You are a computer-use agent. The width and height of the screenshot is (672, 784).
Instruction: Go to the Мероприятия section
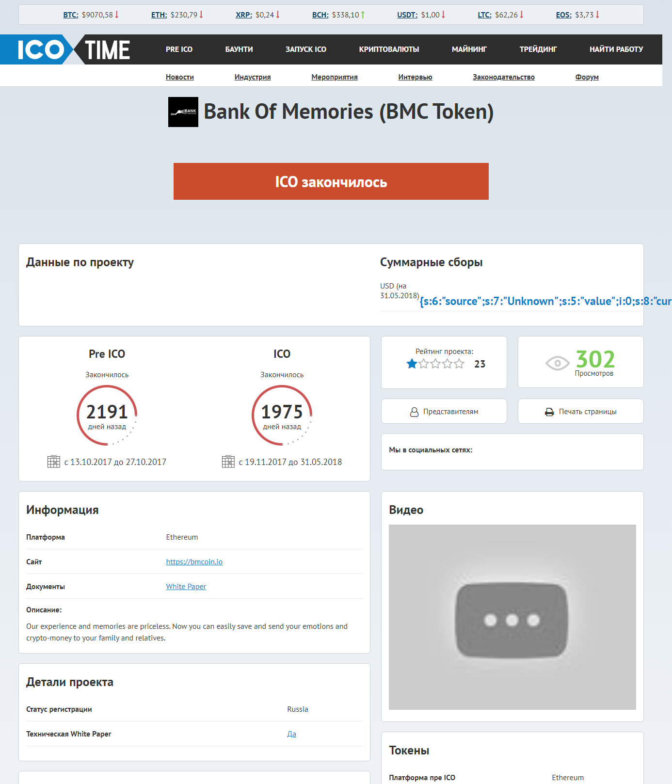pyautogui.click(x=335, y=77)
